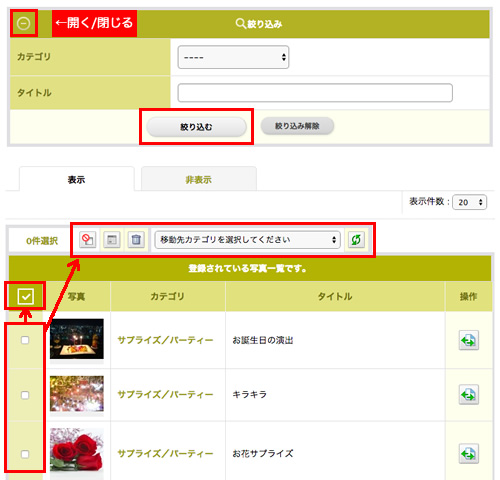Collapse the 絞り込み panel with minus icon

24,23
